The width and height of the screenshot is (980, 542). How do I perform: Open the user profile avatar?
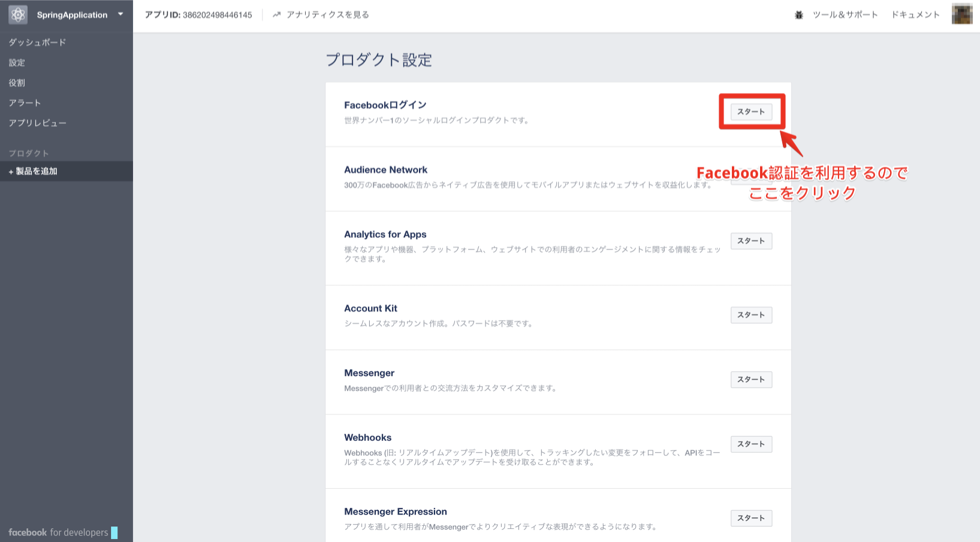click(962, 14)
